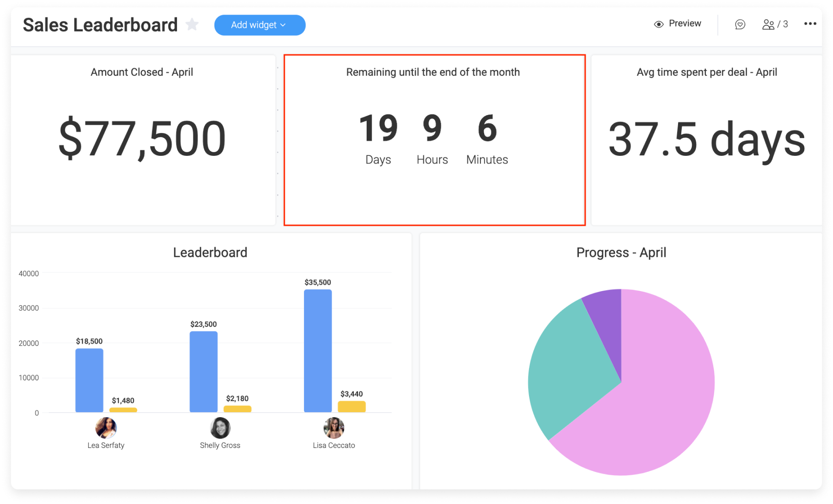The width and height of the screenshot is (833, 504).
Task: Open Preview mode with the eye icon
Action: click(658, 23)
